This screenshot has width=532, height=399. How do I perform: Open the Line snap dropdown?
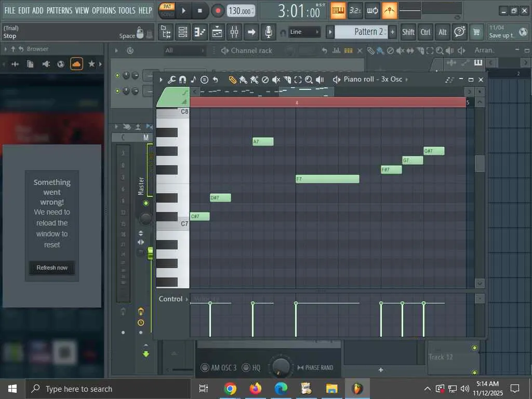[x=304, y=32]
